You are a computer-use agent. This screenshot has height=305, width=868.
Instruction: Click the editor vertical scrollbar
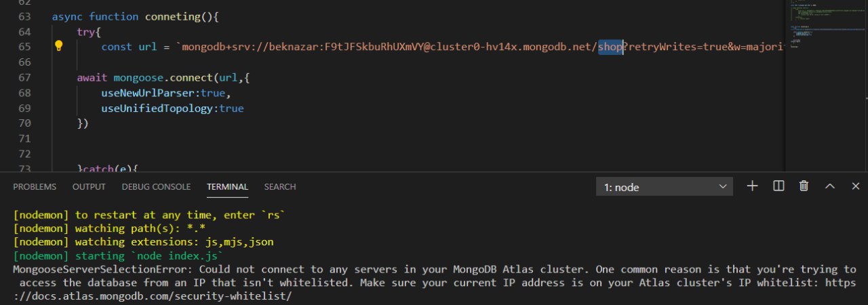click(x=863, y=85)
